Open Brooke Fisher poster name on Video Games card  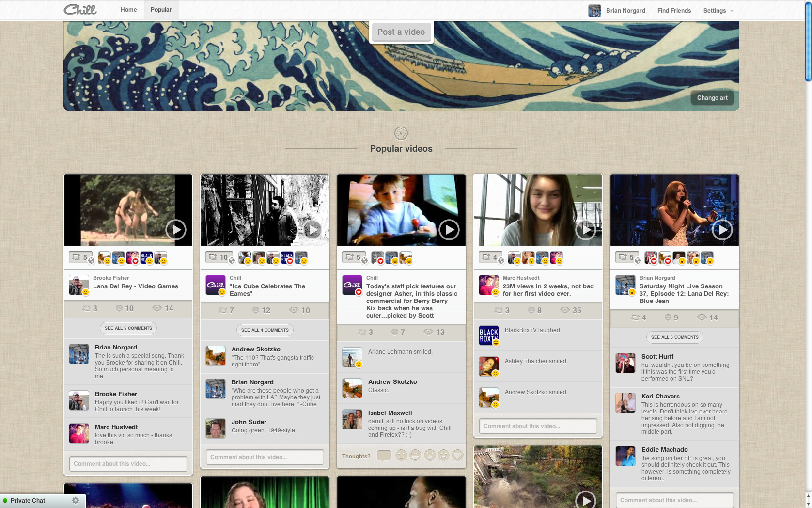[x=111, y=278]
